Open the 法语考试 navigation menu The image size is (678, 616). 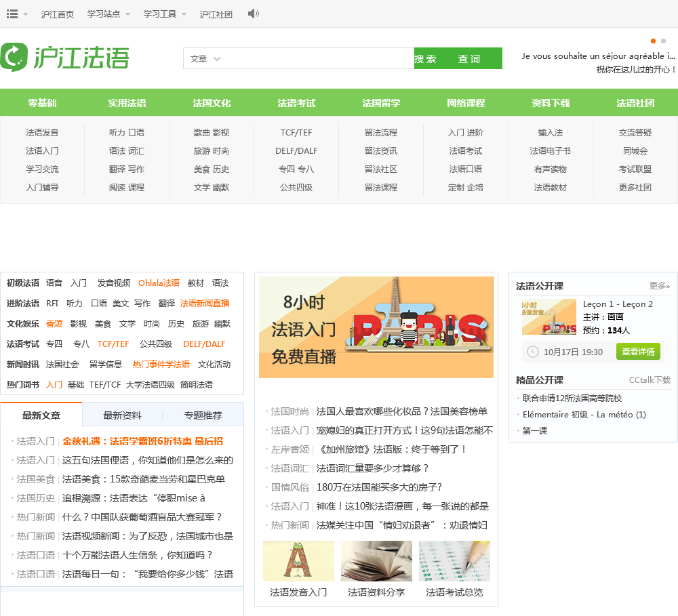pyautogui.click(x=296, y=103)
